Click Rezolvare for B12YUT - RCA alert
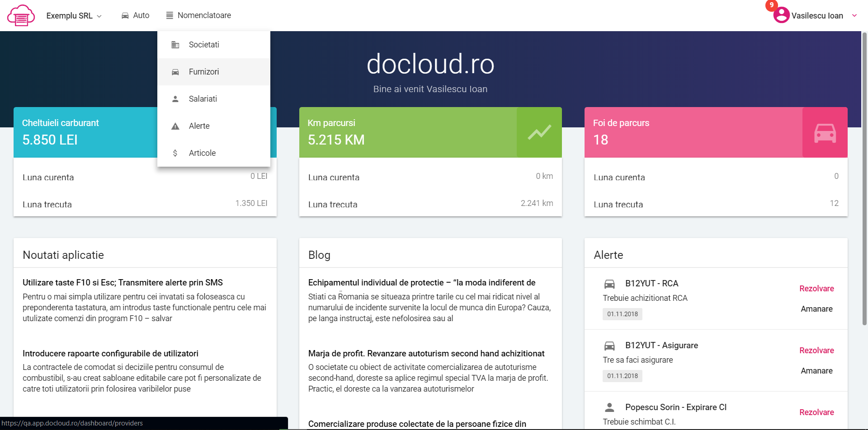Viewport: 868px width, 430px height. click(x=816, y=289)
